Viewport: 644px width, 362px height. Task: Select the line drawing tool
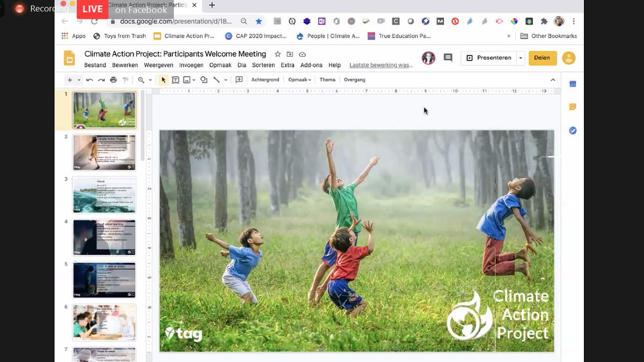[x=217, y=79]
